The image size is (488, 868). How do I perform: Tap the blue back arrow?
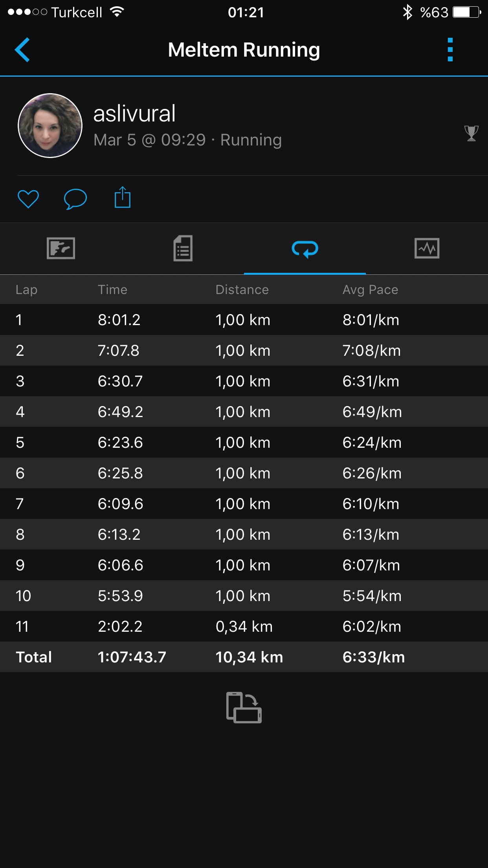coord(22,50)
